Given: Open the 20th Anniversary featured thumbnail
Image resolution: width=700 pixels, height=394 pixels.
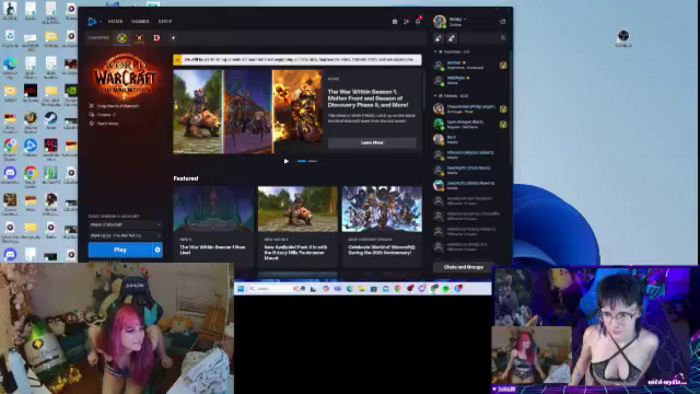Looking at the screenshot, I should pyautogui.click(x=382, y=209).
